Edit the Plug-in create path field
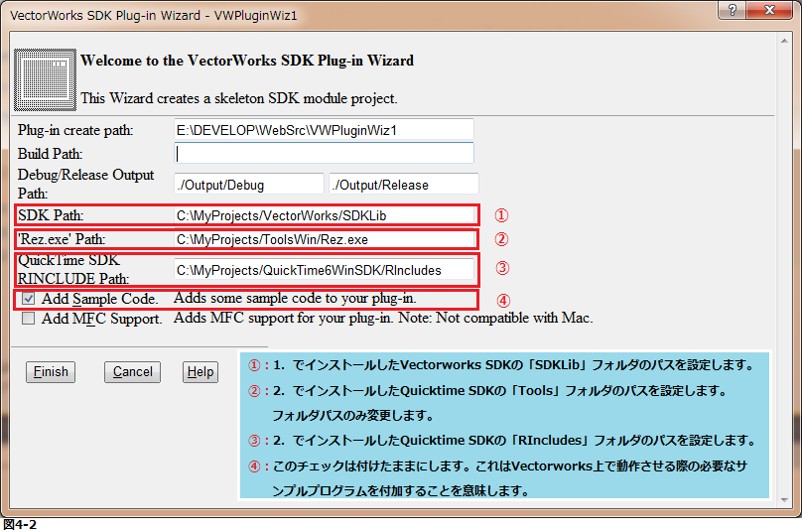This screenshot has height=532, width=802. point(324,130)
